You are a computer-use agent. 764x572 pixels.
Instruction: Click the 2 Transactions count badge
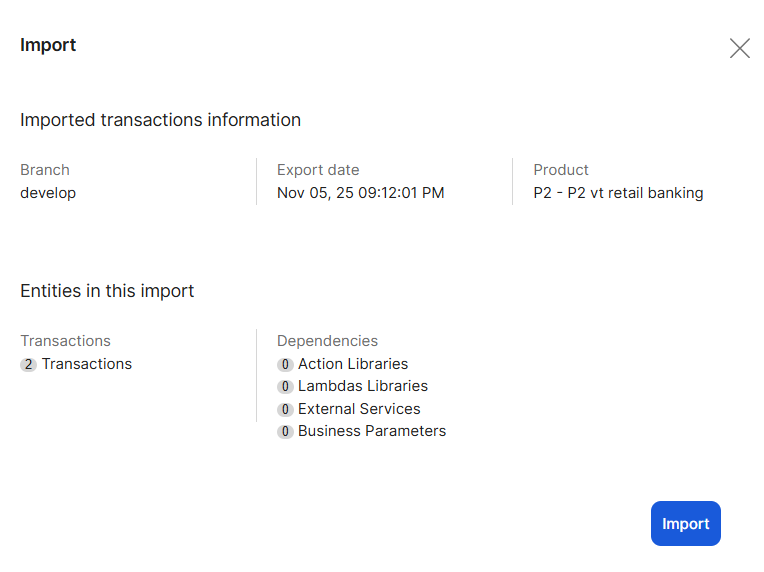[x=28, y=365]
